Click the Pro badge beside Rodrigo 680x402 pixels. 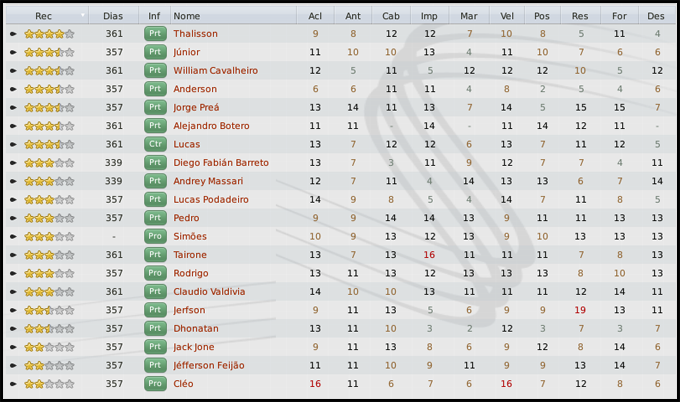(154, 273)
